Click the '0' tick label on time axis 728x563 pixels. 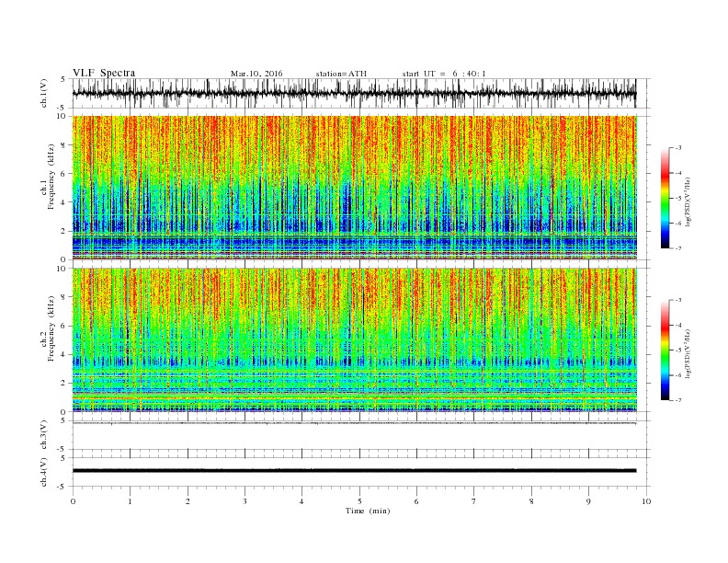pyautogui.click(x=73, y=501)
